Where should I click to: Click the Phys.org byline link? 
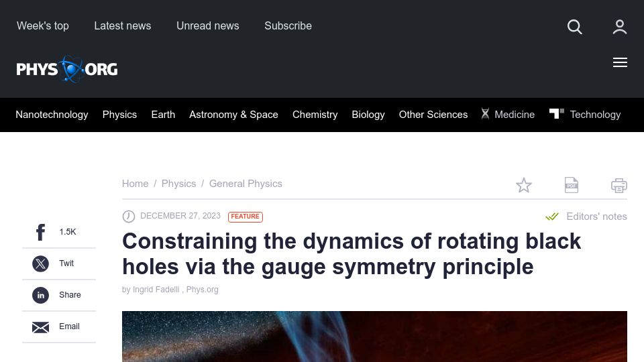(202, 290)
